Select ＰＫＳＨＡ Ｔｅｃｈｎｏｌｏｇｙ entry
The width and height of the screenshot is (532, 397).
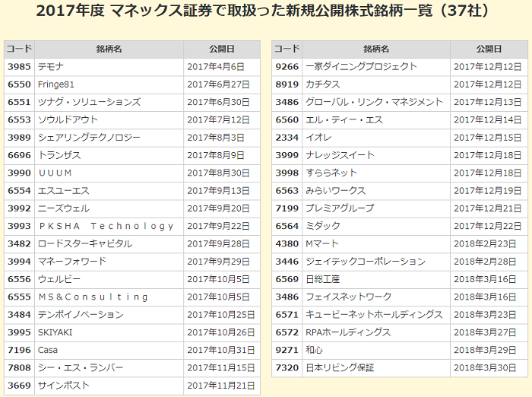pyautogui.click(x=106, y=226)
